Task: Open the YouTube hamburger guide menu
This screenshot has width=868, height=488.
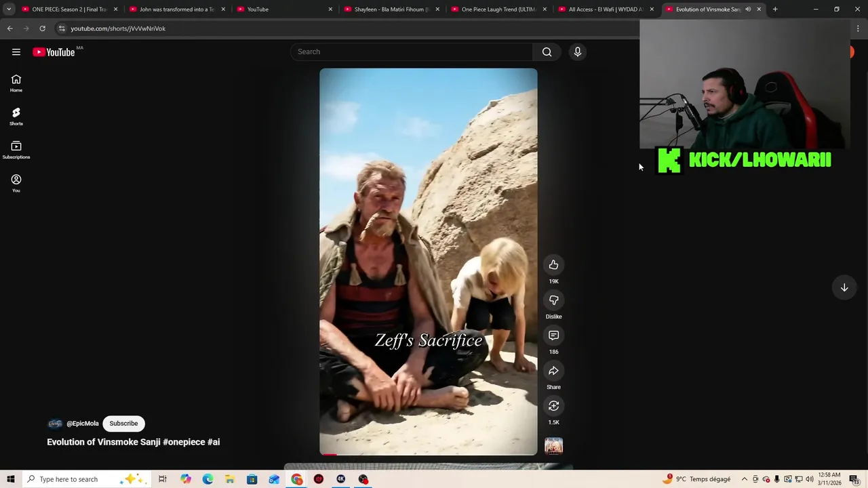Action: coord(16,52)
